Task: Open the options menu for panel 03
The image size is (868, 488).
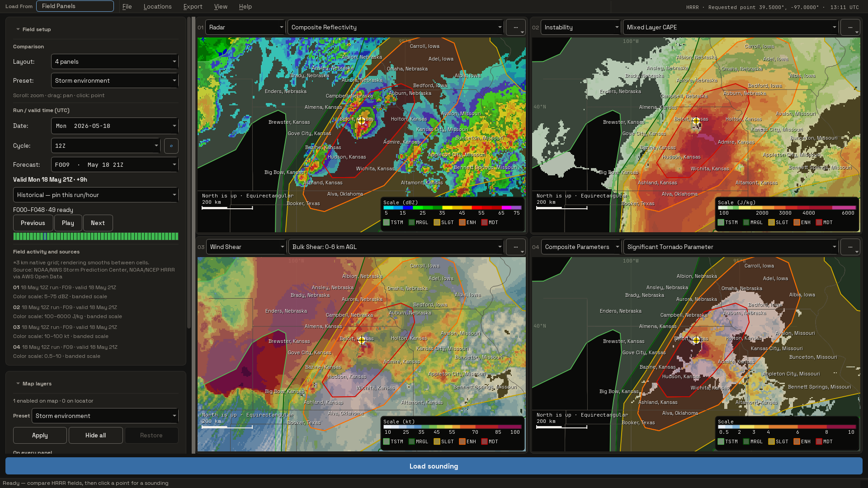Action: 515,247
